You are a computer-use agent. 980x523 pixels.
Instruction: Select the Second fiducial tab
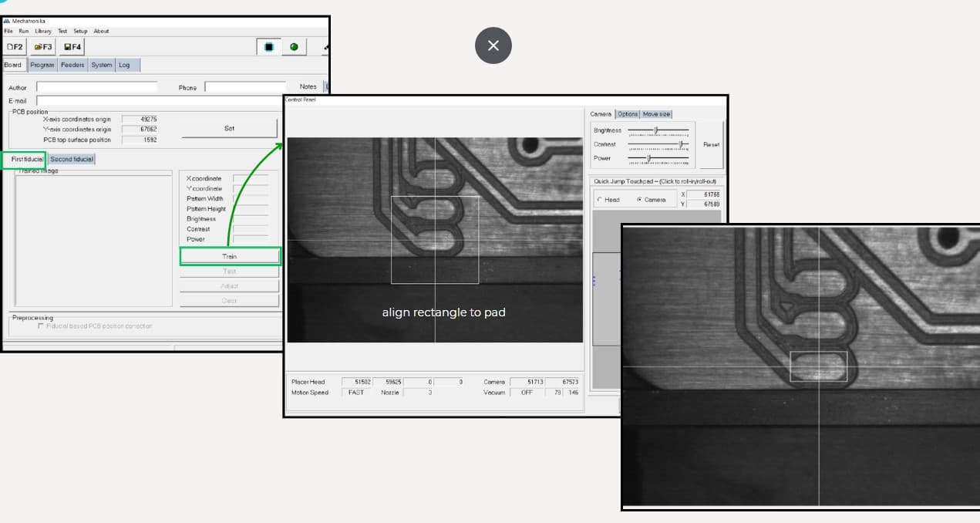(x=72, y=159)
